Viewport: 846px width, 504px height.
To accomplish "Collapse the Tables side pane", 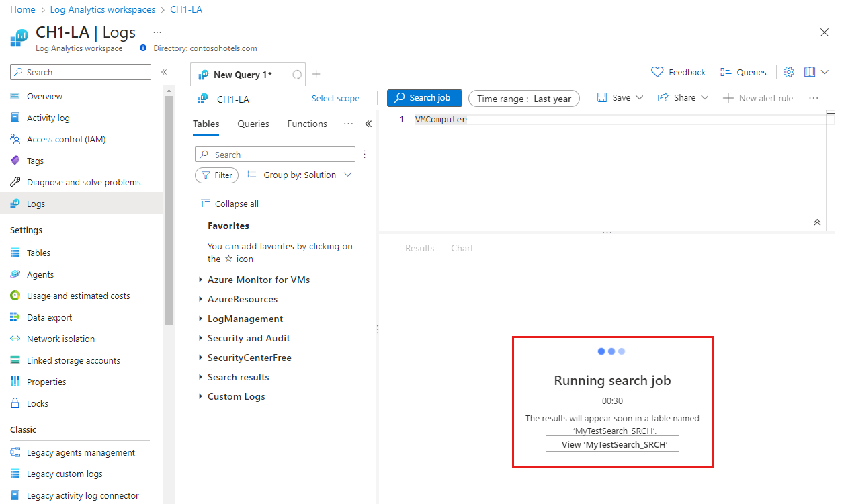I will [x=368, y=124].
